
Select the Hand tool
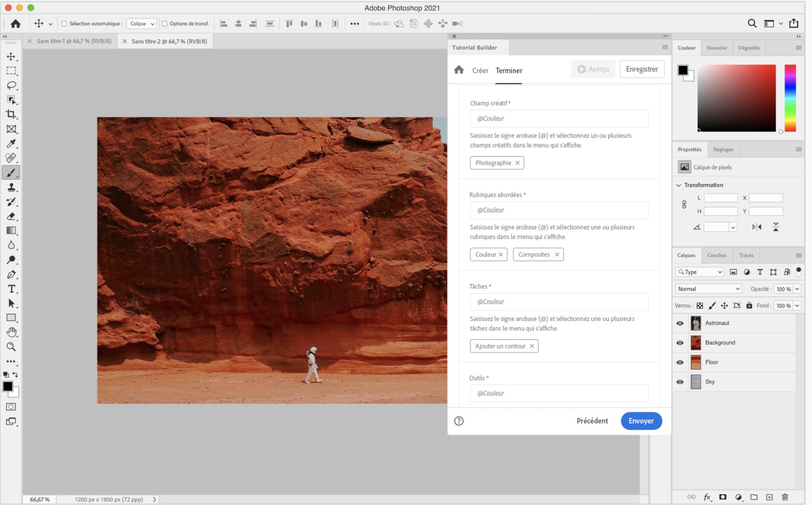(x=11, y=332)
